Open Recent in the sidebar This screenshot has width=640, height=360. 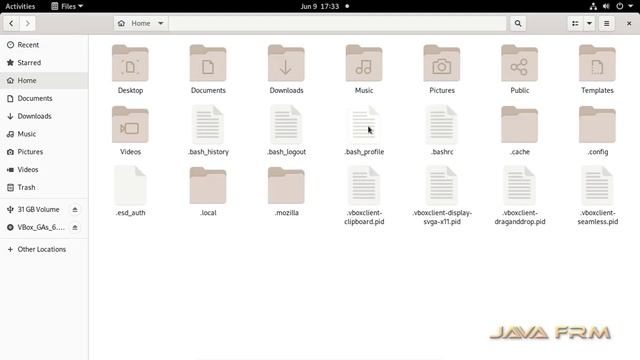coord(44,45)
